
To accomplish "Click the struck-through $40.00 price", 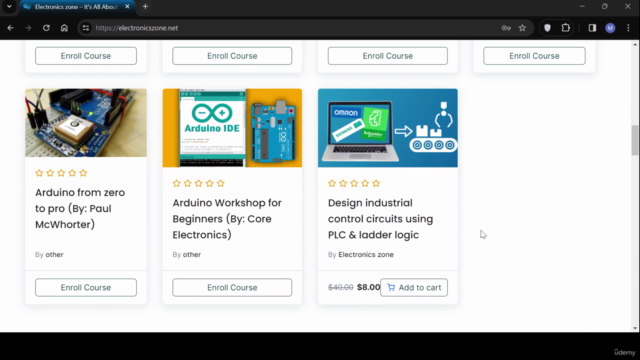I will pos(340,287).
